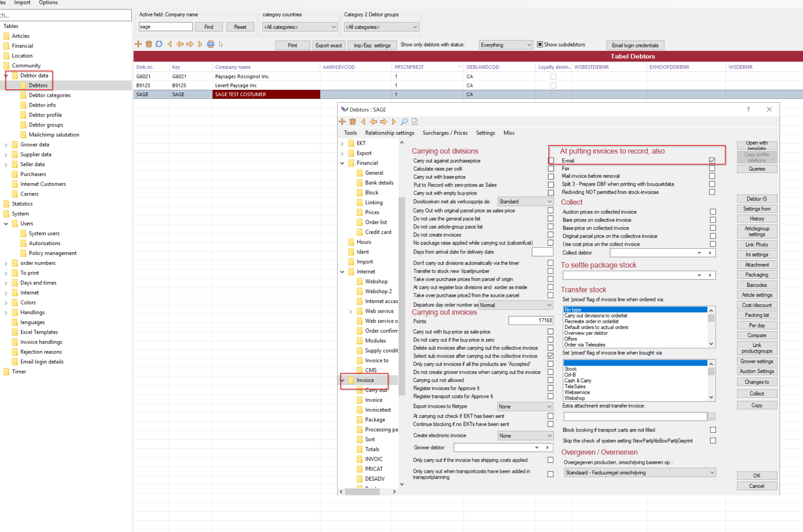803x532 pixels.
Task: Click the magnifier search icon in Debtors dialog
Action: pos(404,121)
